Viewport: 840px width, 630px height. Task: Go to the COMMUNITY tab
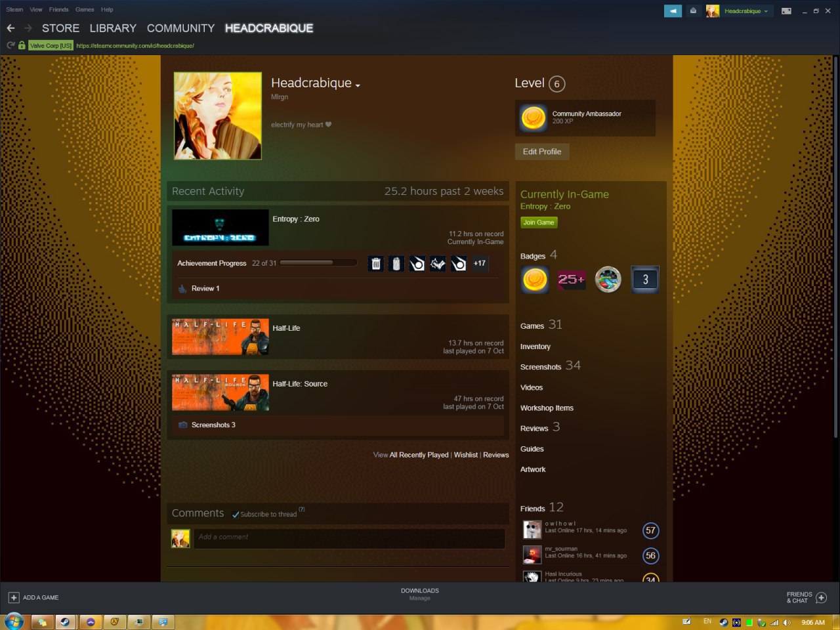[180, 28]
